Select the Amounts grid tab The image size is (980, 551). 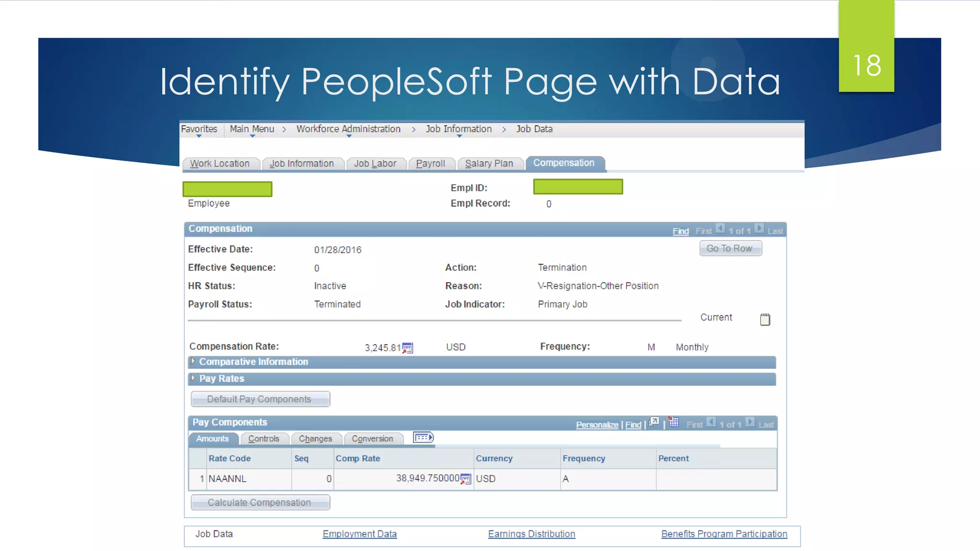coord(212,439)
